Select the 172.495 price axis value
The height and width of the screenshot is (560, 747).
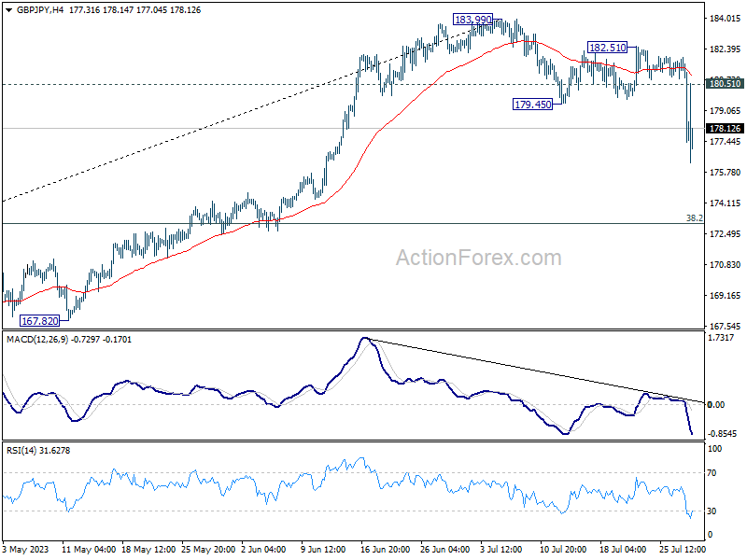click(726, 234)
